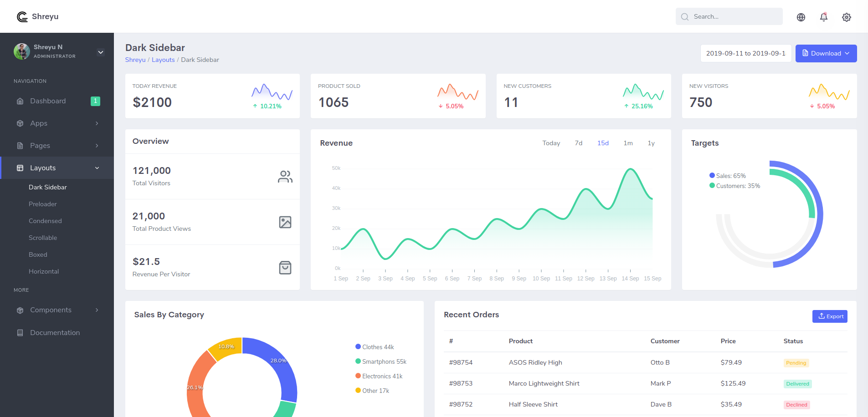The width and height of the screenshot is (868, 417).
Task: Click the New Customers sparkline chart
Action: click(643, 92)
